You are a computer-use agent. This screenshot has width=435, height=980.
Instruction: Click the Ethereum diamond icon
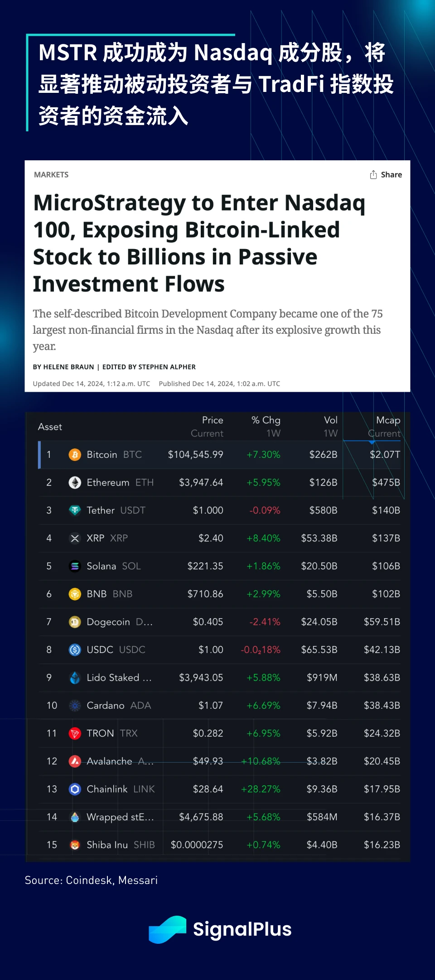(75, 483)
